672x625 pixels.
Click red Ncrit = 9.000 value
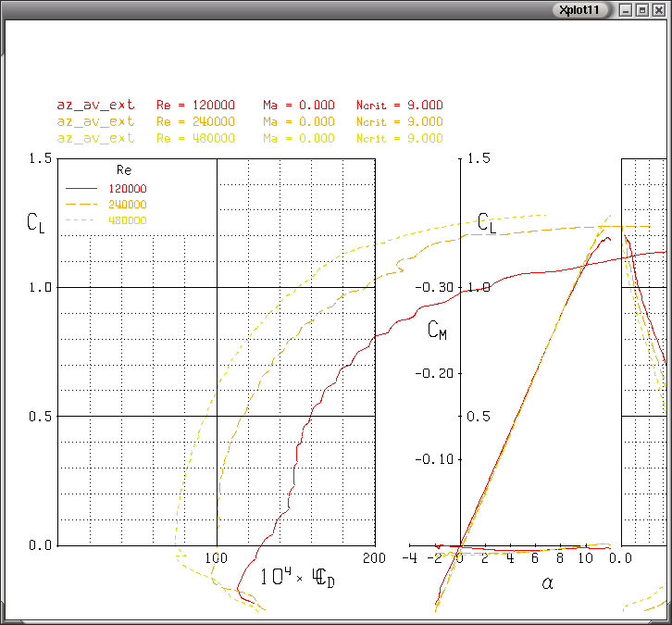point(400,105)
